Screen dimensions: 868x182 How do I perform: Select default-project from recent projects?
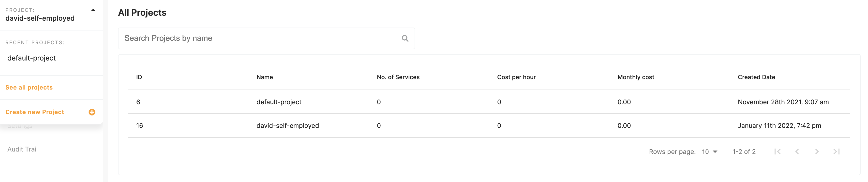[x=32, y=58]
